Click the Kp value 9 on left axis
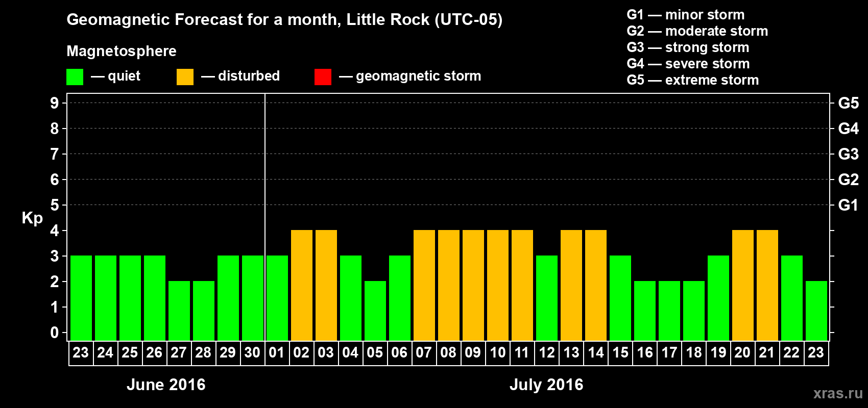This screenshot has width=868, height=408. [55, 103]
